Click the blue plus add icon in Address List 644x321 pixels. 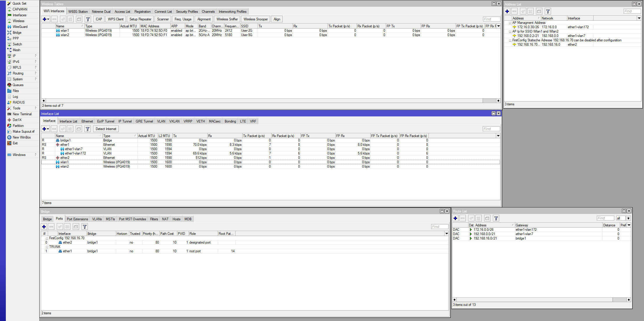pos(507,11)
